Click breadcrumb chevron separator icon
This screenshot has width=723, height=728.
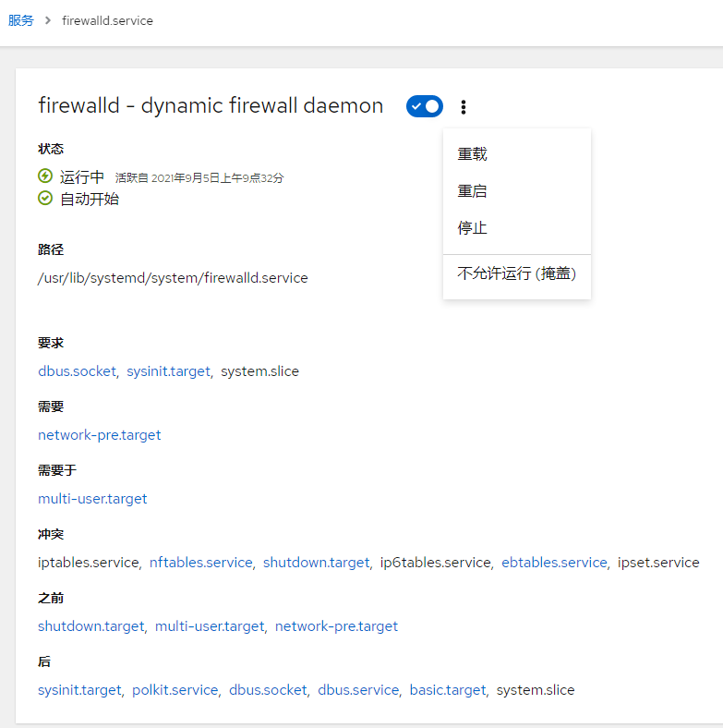(48, 20)
